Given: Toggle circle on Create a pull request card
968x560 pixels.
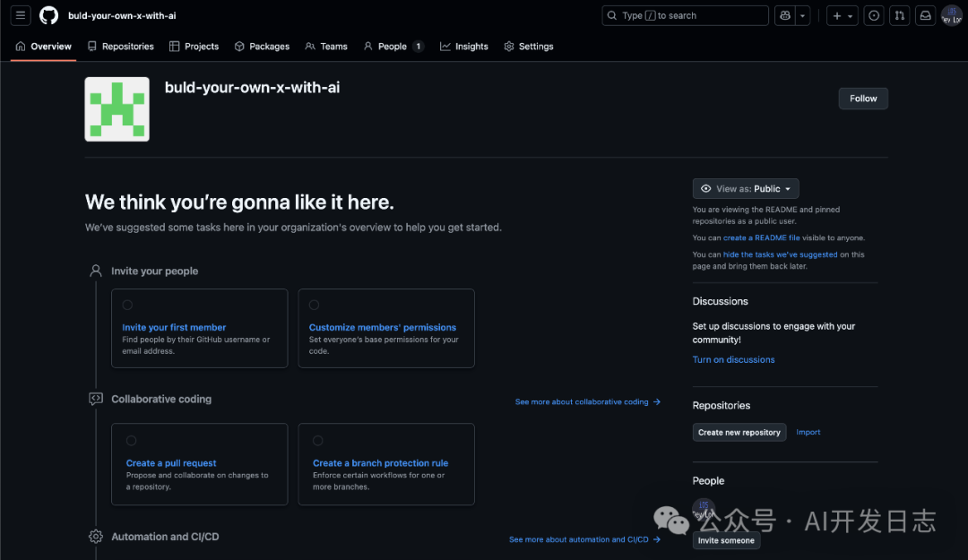Looking at the screenshot, I should (131, 441).
